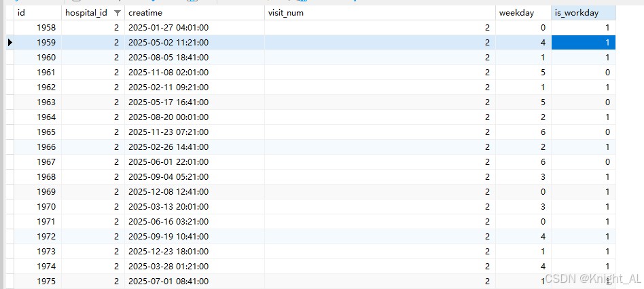Viewport: 644px width, 289px height.
Task: Select the id cell 1964
Action: 38,117
